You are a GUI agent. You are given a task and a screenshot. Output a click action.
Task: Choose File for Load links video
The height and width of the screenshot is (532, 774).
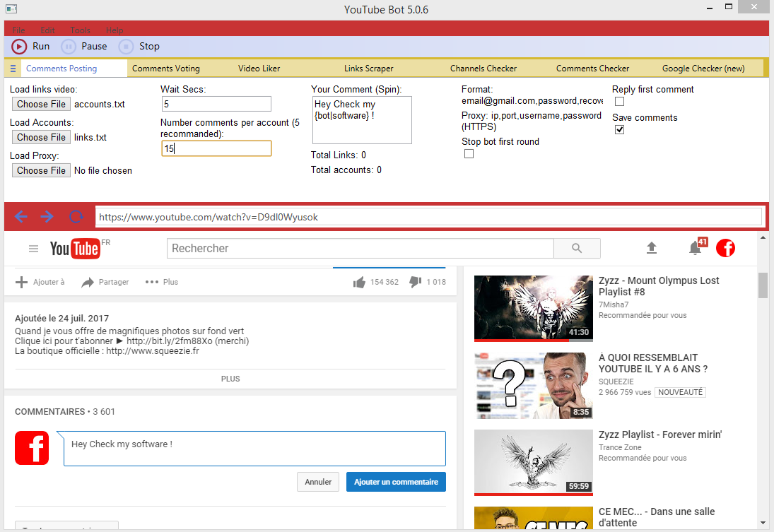pos(41,104)
